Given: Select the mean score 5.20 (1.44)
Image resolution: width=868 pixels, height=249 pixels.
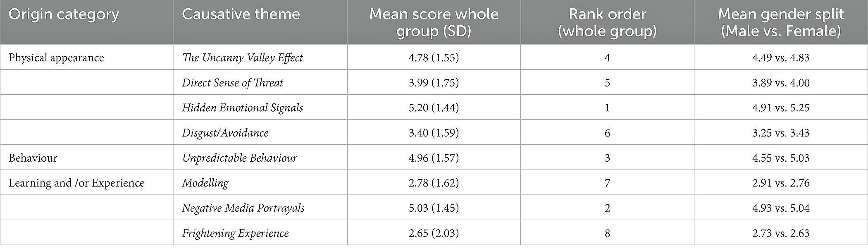Looking at the screenshot, I should 434,108.
